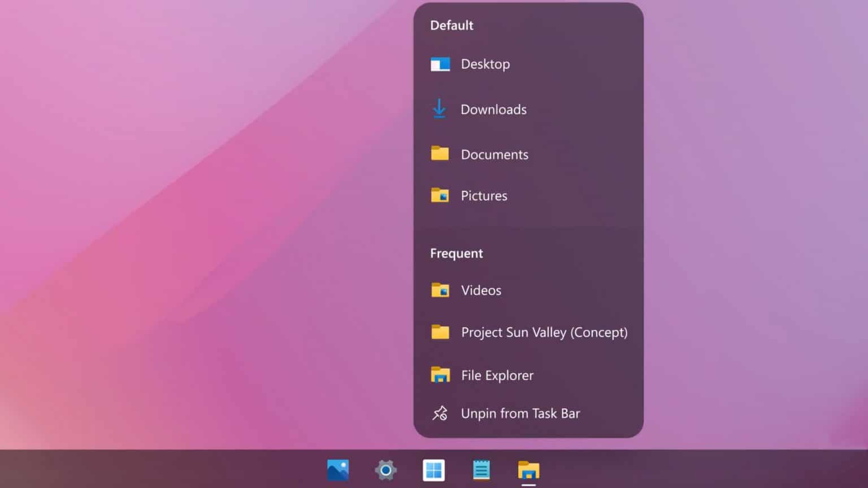
Task: Select Unpin from Task Bar
Action: 520,413
